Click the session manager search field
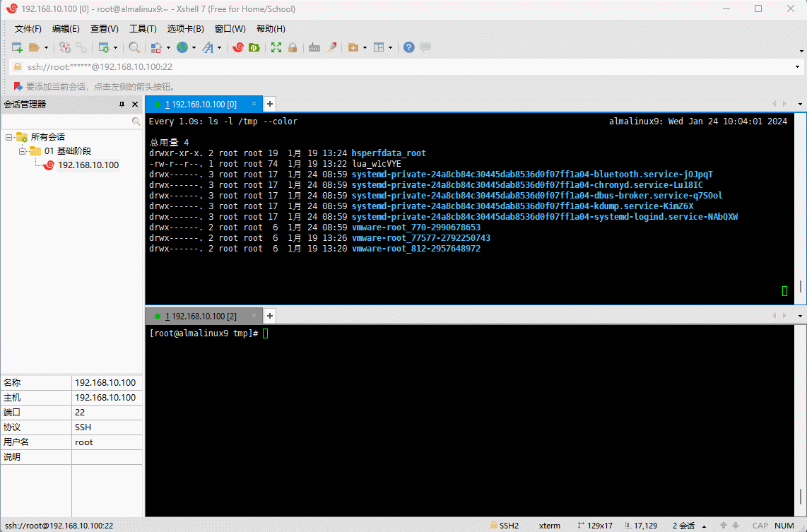Viewport: 807px width, 532px height. (66, 122)
